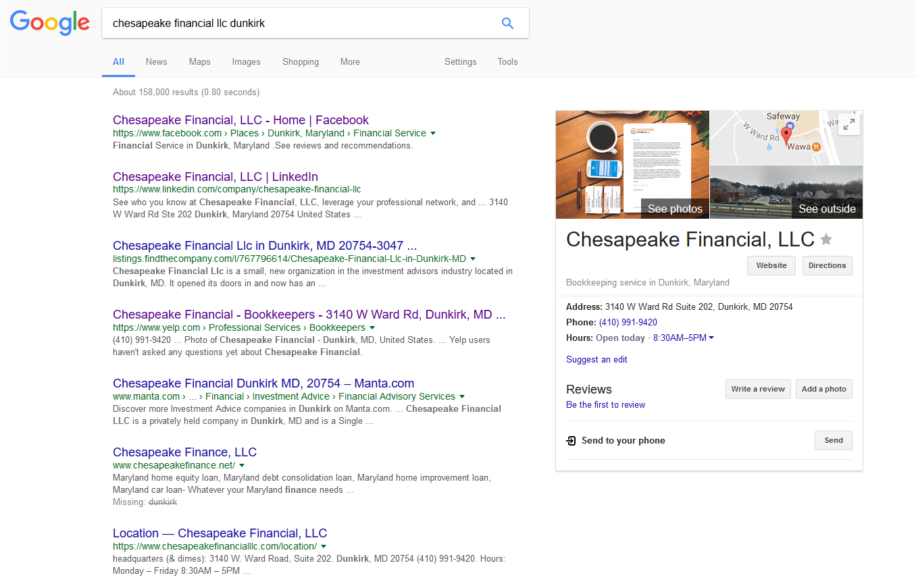Open the Chesapeake Finance, LLC result
The image size is (916, 588).
point(184,452)
